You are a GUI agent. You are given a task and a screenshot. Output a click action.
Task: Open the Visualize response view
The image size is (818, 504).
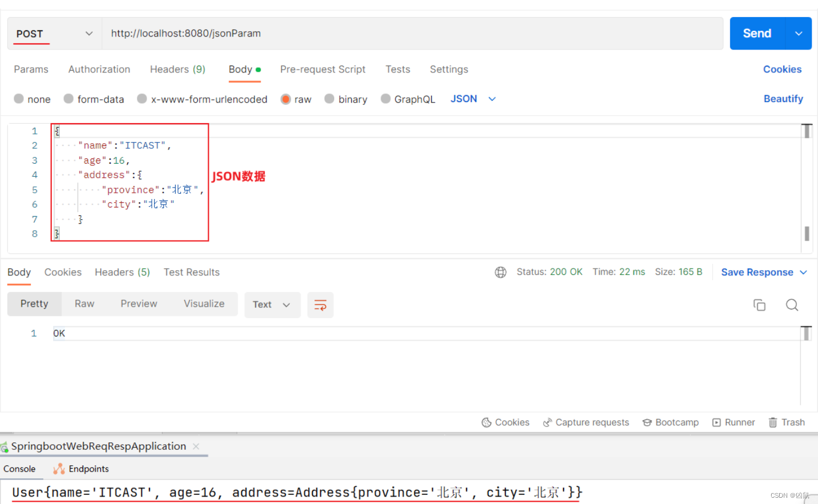click(x=204, y=304)
